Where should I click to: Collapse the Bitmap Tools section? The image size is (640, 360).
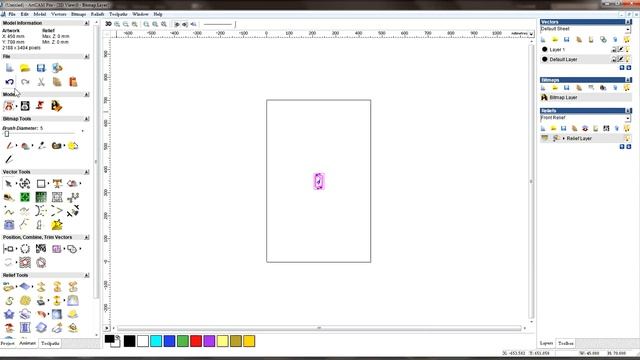pyautogui.click(x=87, y=119)
